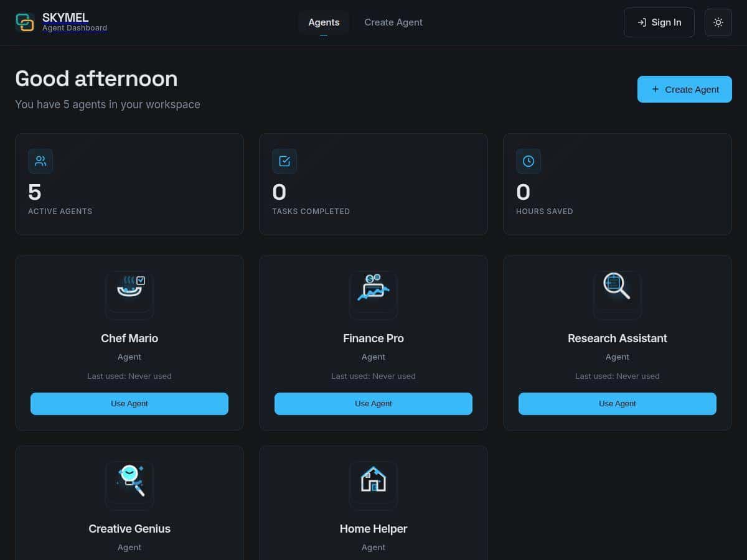Click the Active Agents people icon
747x560 pixels.
[40, 161]
